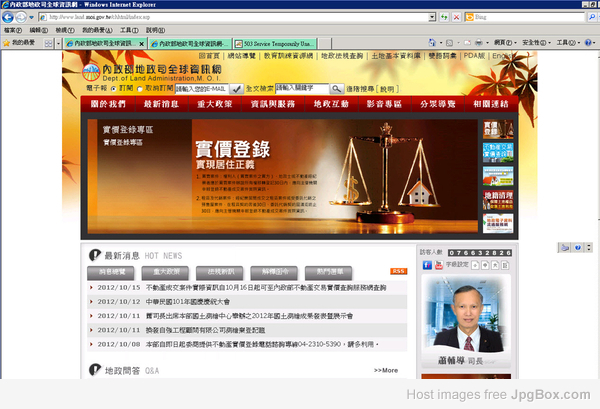Switch to the second 內政部地政司 tab
Viewport: 600px width, 409px height.
point(190,44)
